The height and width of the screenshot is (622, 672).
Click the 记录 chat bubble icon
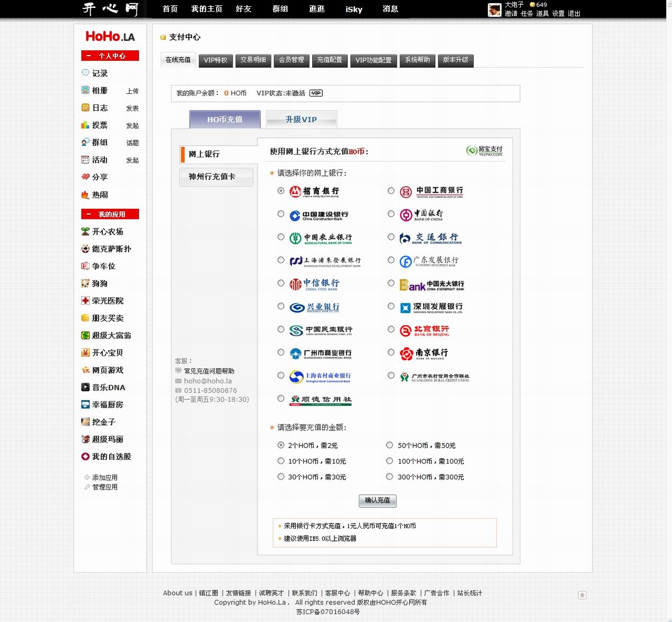[85, 73]
